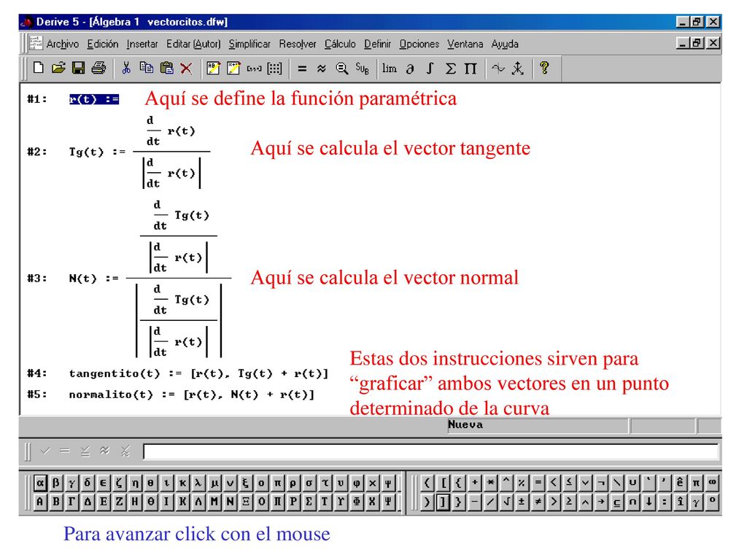Calculate an integral with the ∫ icon

click(430, 69)
